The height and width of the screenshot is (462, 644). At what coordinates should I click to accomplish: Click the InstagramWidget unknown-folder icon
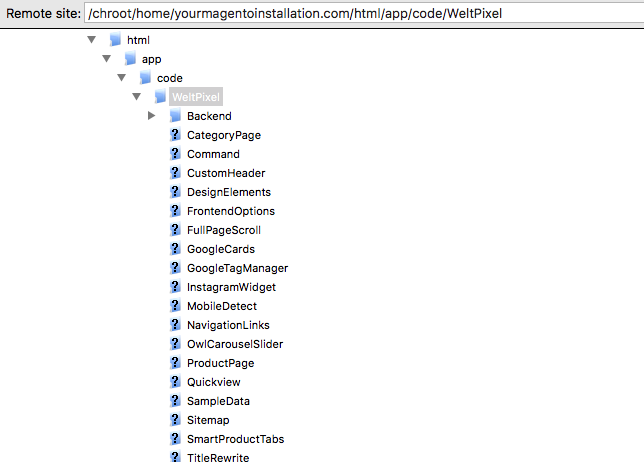175,287
